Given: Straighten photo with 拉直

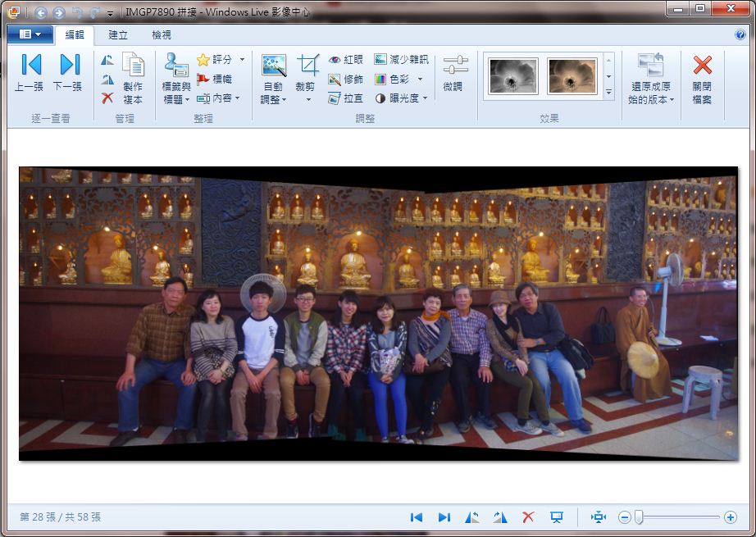Looking at the screenshot, I should click(345, 98).
